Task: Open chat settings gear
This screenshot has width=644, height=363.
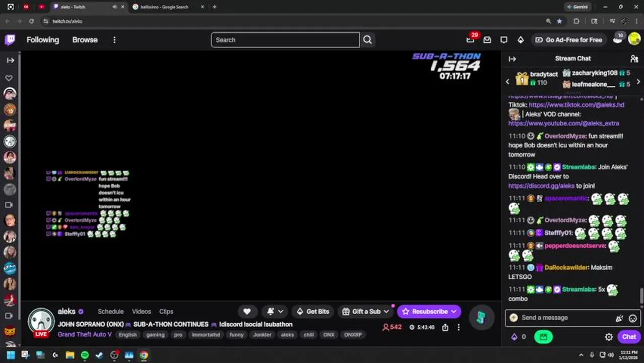Action: tap(609, 337)
